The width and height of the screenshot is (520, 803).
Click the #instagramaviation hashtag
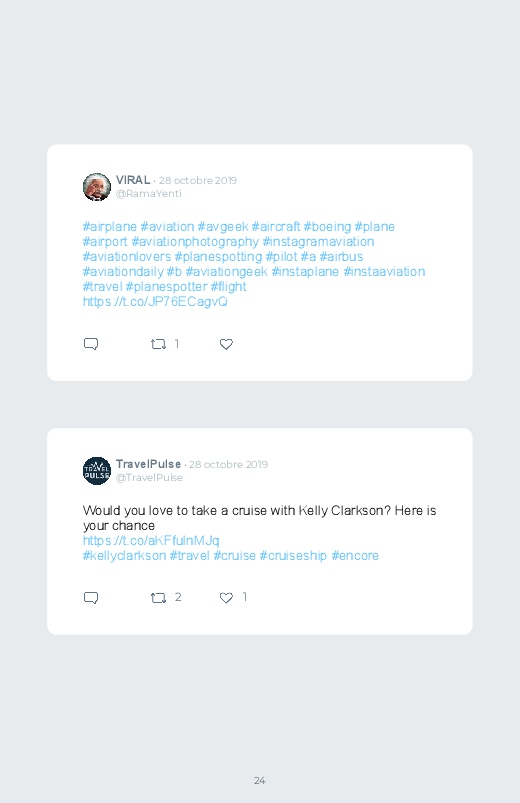pyautogui.click(x=318, y=242)
